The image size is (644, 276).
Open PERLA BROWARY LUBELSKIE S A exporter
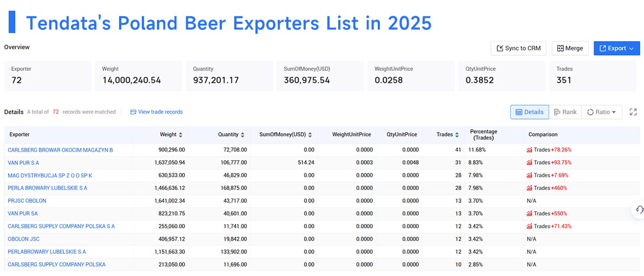[x=48, y=188]
